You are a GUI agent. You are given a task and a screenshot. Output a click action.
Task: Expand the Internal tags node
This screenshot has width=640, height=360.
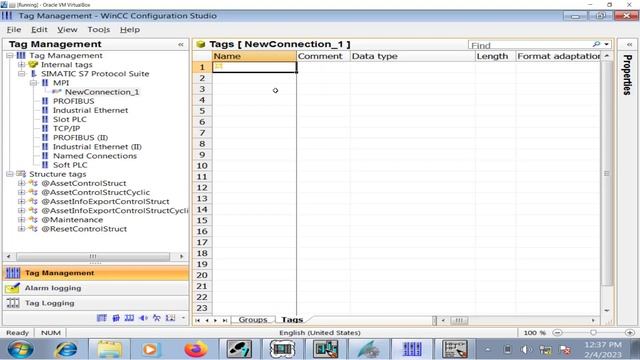(21, 64)
